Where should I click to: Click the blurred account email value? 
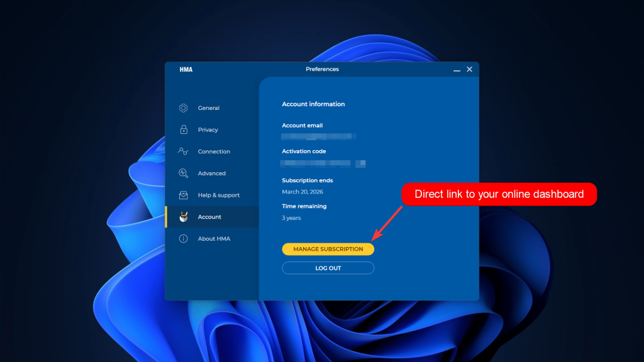pyautogui.click(x=319, y=136)
